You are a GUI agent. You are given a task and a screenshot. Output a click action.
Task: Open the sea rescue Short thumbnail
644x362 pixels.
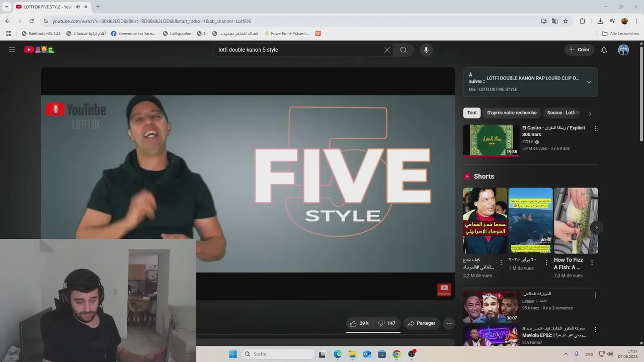(530, 221)
